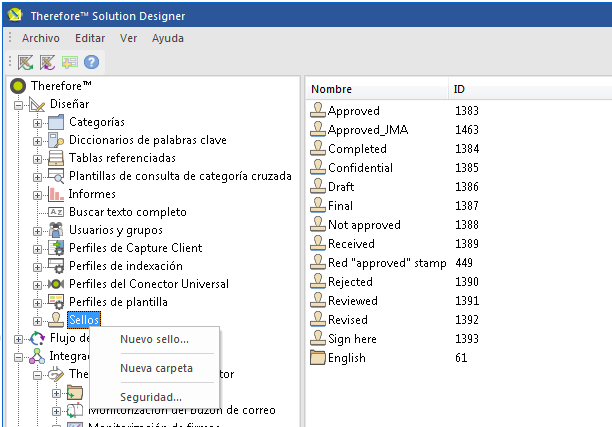Viewport: 612px width, 427px height.
Task: Click the third toolbar icon with green plus
Action: tap(69, 62)
